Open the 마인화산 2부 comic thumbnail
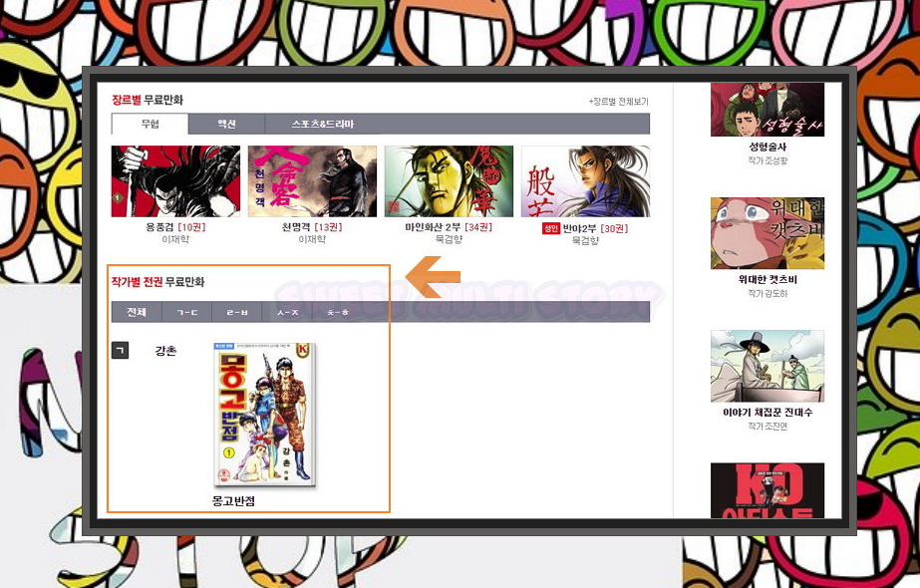The width and height of the screenshot is (920, 588). click(449, 181)
